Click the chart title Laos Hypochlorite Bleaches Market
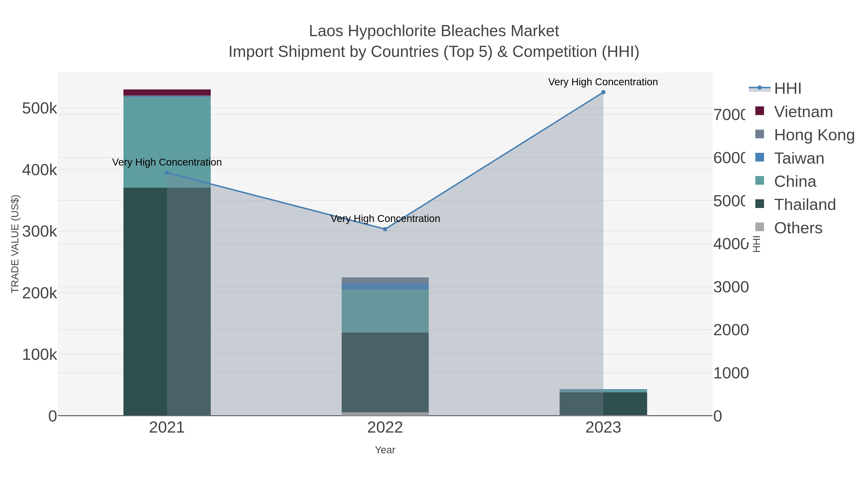 click(x=434, y=31)
